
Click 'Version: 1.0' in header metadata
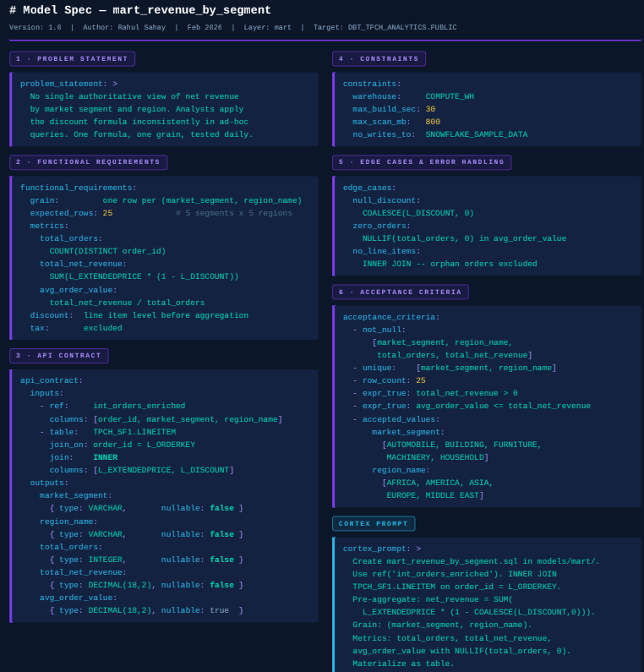tap(35, 27)
